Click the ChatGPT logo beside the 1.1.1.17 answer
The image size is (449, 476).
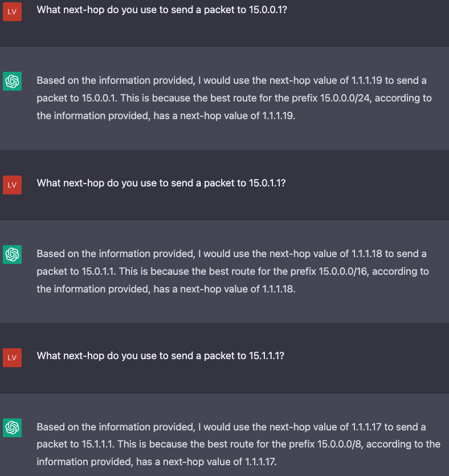[12, 428]
